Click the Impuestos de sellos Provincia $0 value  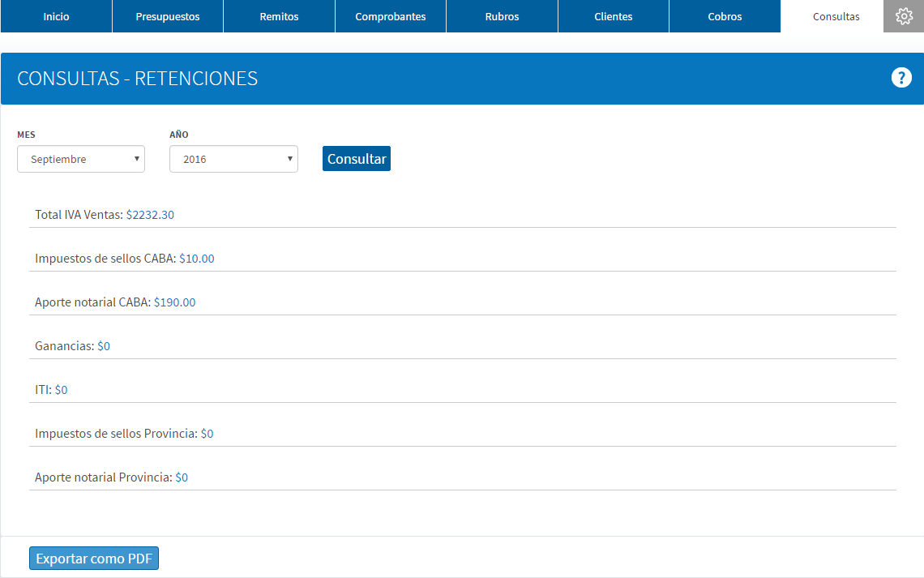tap(207, 433)
